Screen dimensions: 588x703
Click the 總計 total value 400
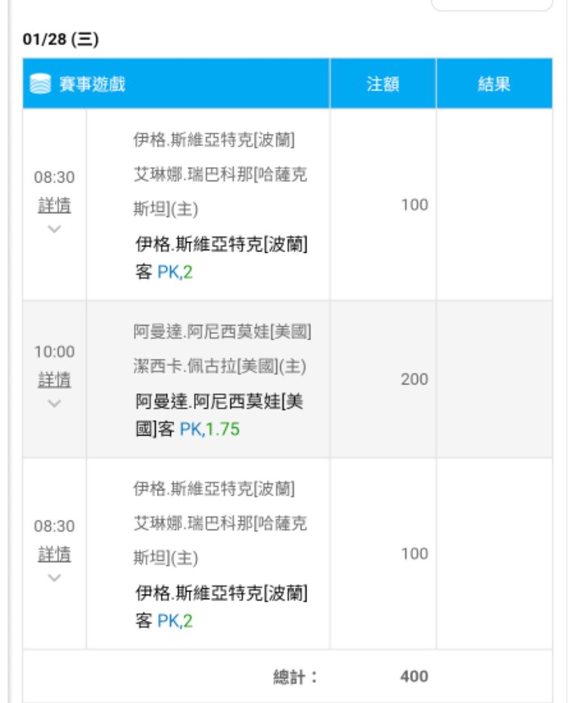pyautogui.click(x=414, y=676)
